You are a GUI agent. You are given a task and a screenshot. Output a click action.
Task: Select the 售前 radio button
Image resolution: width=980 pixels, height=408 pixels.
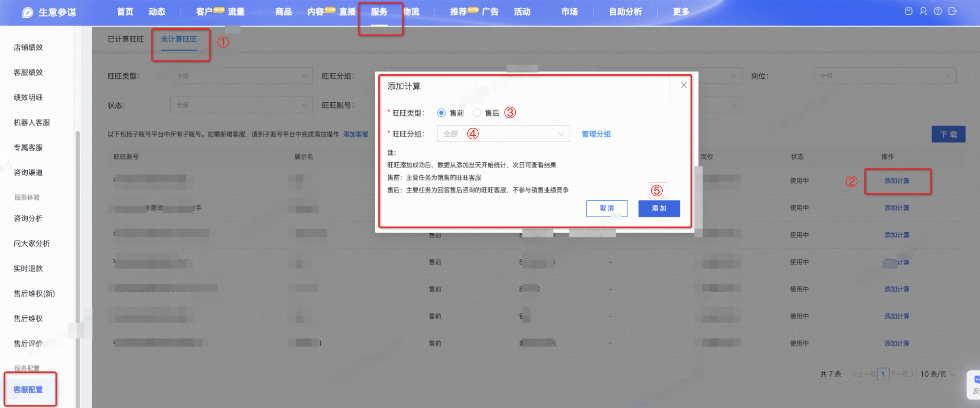click(x=441, y=113)
